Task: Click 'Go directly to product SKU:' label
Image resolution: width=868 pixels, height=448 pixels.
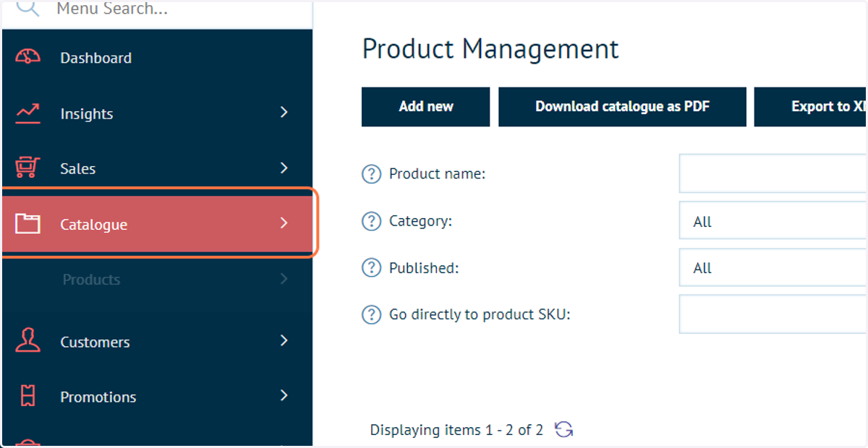Action: click(480, 315)
